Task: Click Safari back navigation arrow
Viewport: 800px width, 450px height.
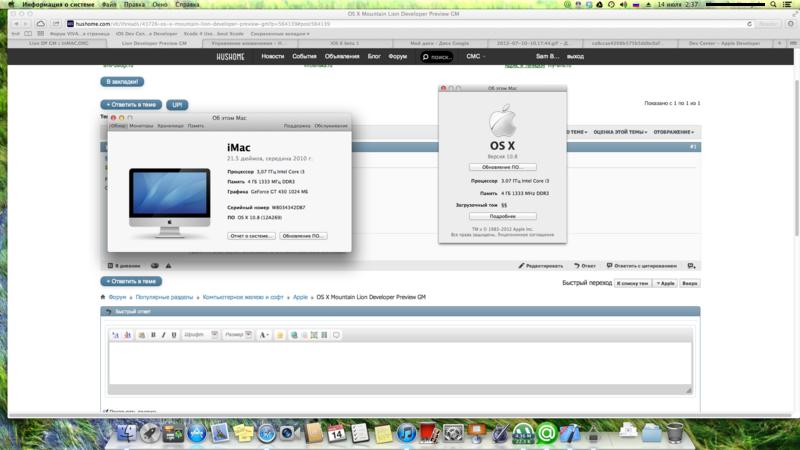Action: tap(16, 24)
